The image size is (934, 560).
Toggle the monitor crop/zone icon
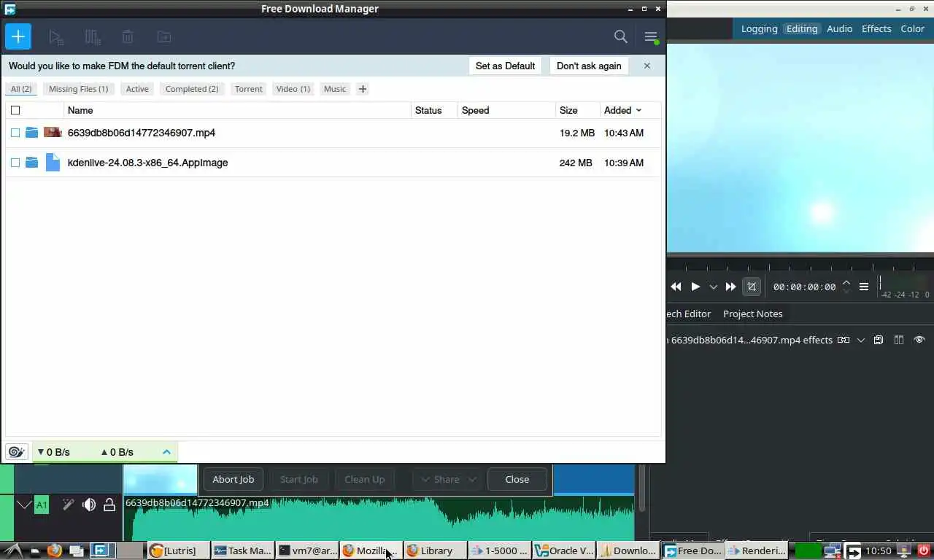pyautogui.click(x=752, y=287)
